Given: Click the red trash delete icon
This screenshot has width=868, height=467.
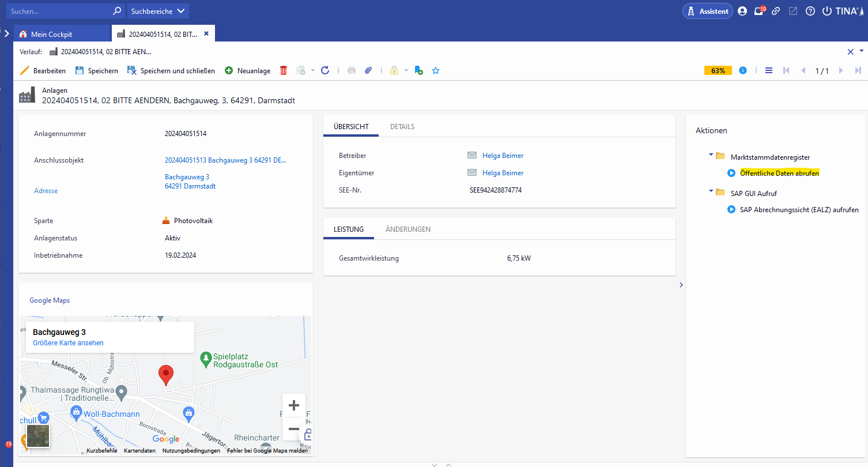Looking at the screenshot, I should pos(284,70).
